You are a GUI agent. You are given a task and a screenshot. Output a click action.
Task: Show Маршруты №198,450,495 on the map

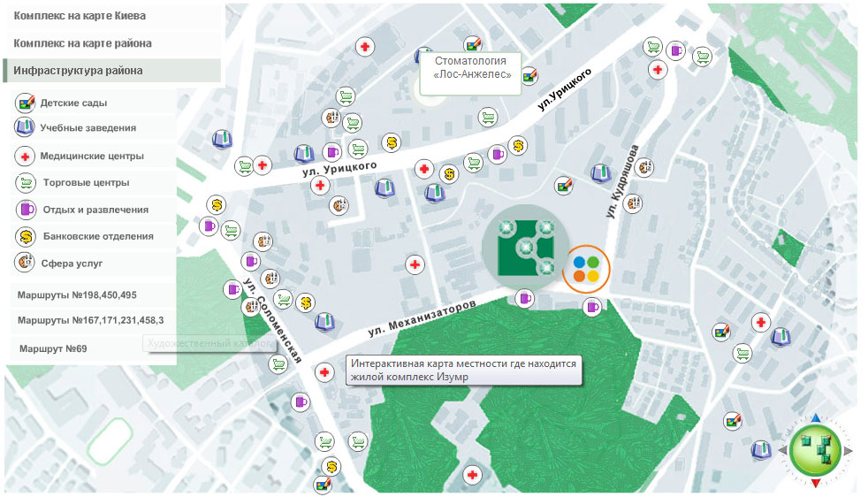click(77, 294)
